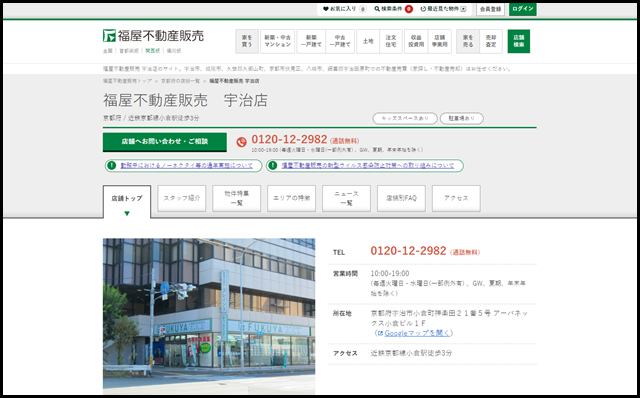Click the green 店舗検索 button

pyautogui.click(x=519, y=41)
